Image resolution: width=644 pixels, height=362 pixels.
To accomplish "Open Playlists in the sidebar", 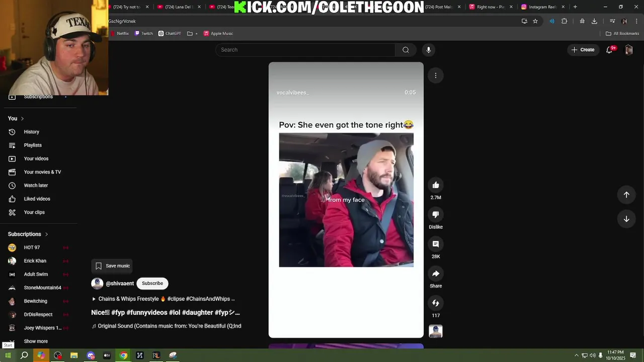I will coord(33,145).
